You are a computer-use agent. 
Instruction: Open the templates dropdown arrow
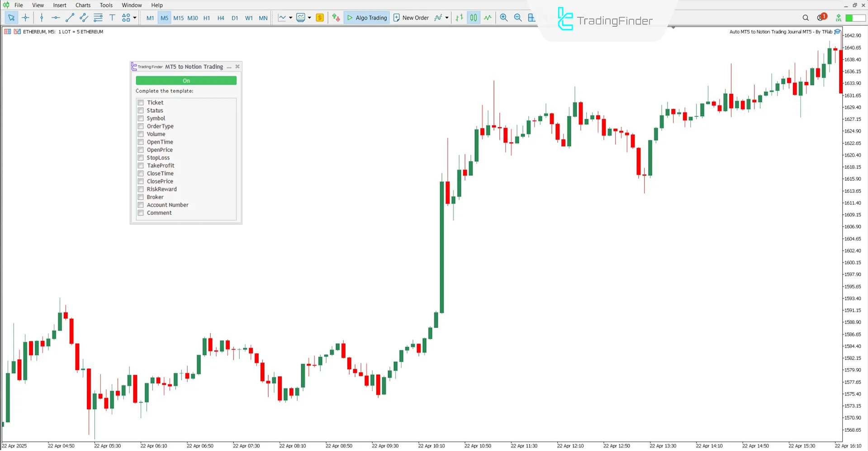[x=309, y=18]
